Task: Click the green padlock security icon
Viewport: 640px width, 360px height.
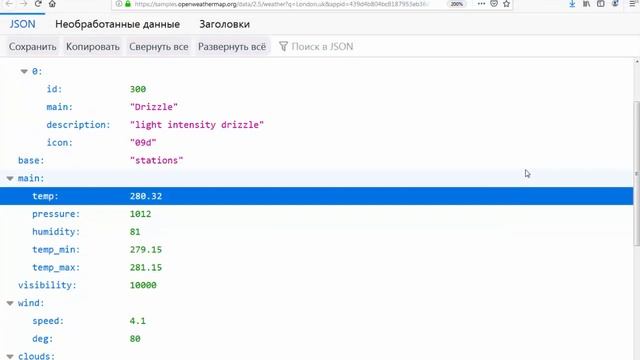Action: pyautogui.click(x=128, y=4)
